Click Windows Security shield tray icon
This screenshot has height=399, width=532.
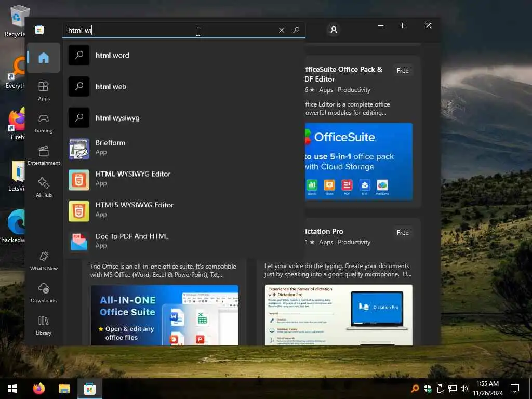point(427,389)
